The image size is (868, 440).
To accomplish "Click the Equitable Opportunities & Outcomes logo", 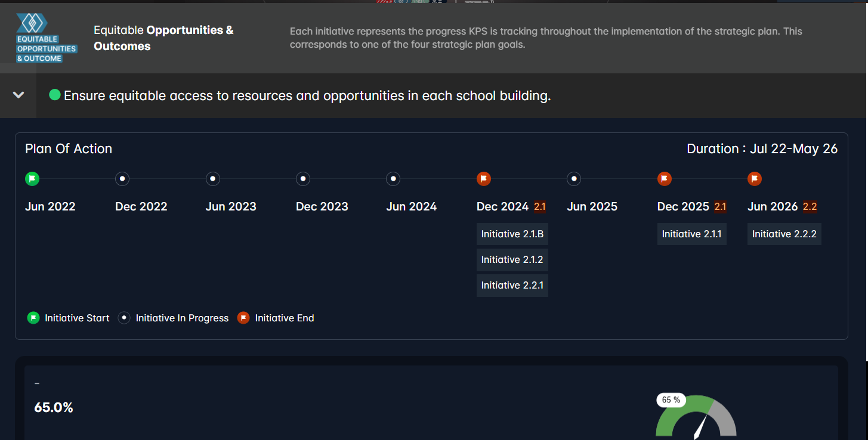I will 46,37.
